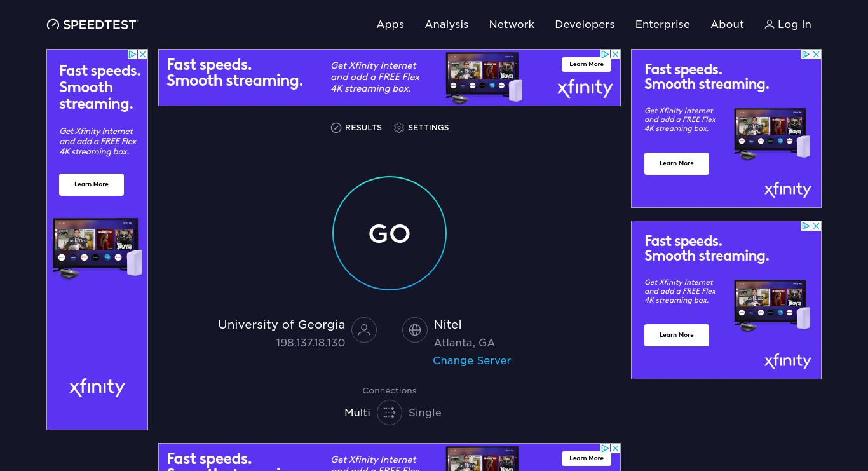The image size is (868, 471).
Task: Open the Enterprise menu
Action: (663, 24)
